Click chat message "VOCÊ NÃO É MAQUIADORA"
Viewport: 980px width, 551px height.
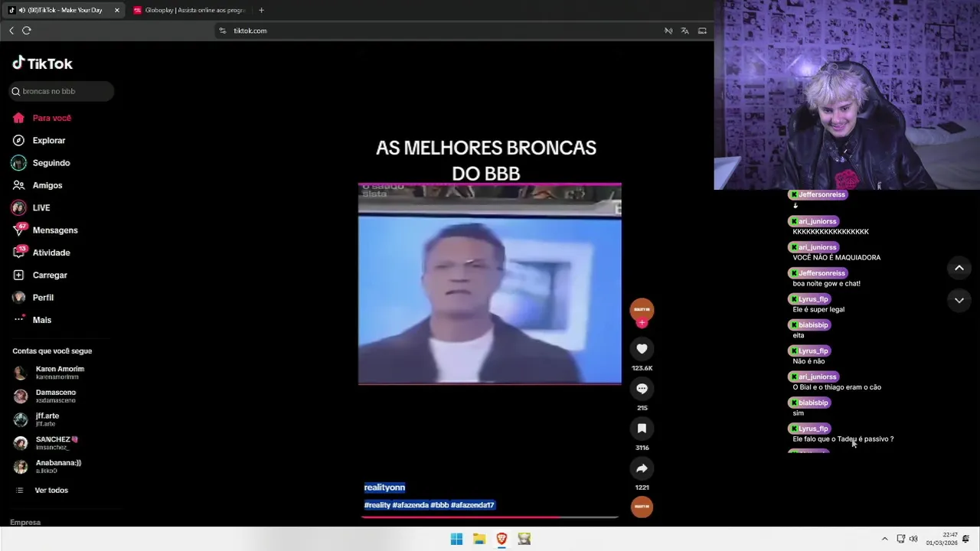(x=836, y=257)
